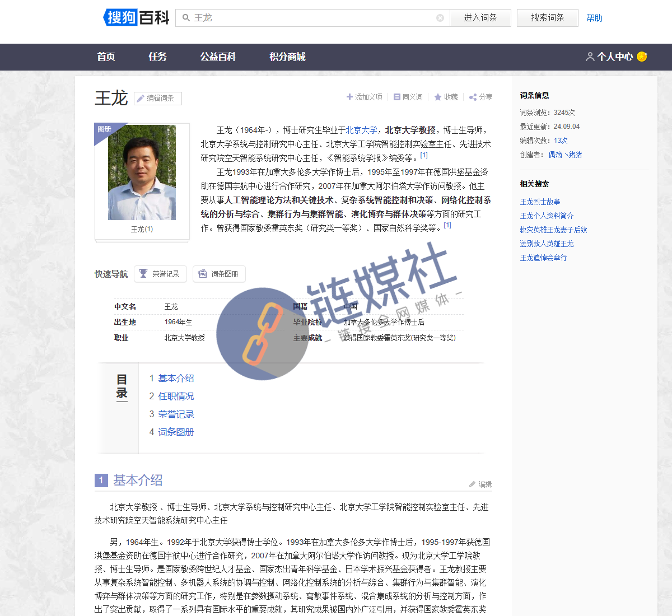Click the 收藏 star icon to favorite
The width and height of the screenshot is (672, 616).
[x=437, y=97]
